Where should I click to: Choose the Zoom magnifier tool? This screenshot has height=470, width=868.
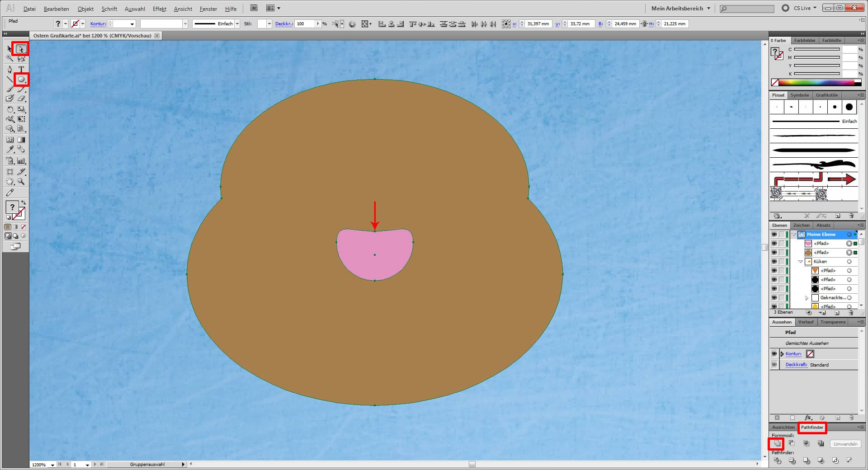pyautogui.click(x=21, y=182)
